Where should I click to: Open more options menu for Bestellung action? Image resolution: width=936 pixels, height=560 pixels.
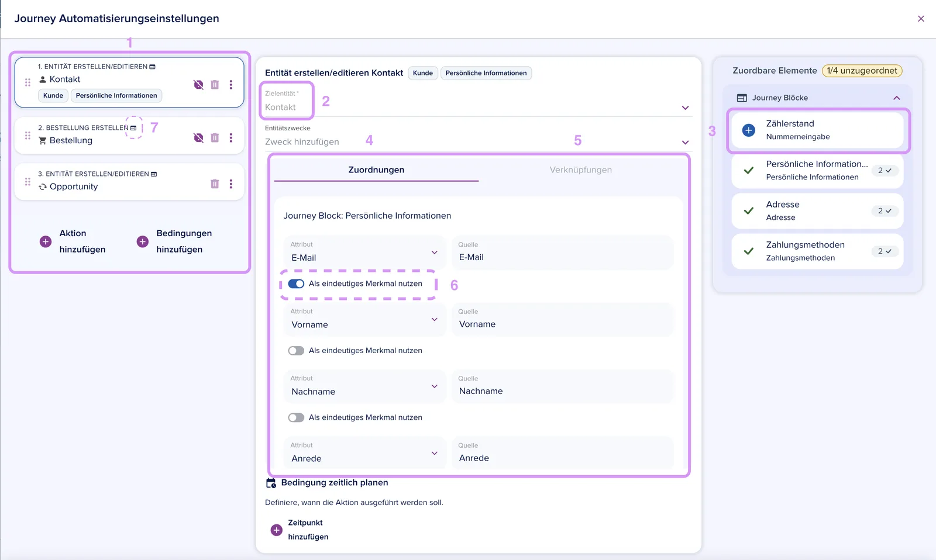231,138
